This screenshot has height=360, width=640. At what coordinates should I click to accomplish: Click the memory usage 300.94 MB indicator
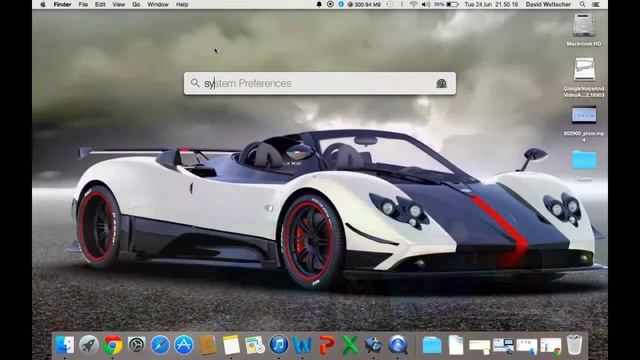coord(364,4)
